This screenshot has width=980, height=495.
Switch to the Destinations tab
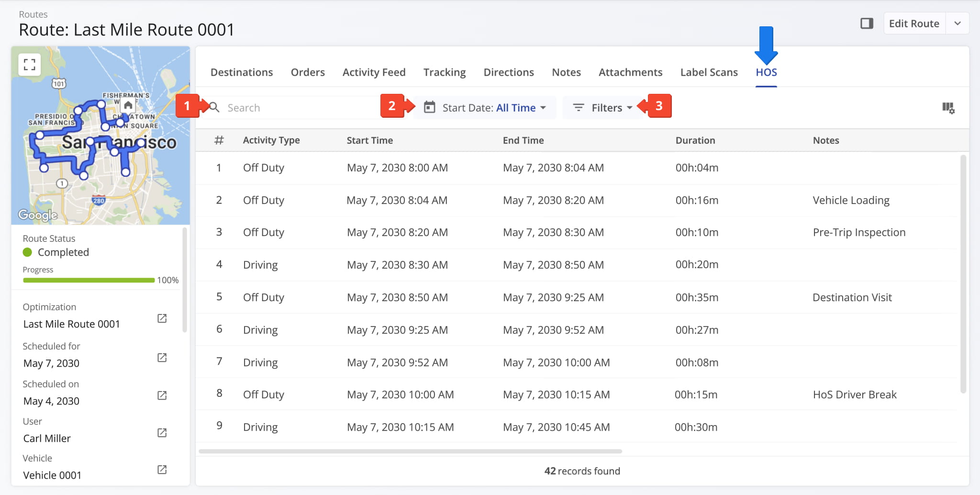click(x=242, y=72)
